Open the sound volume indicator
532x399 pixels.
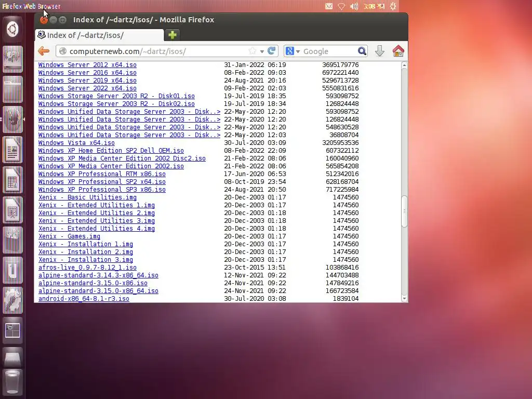[x=354, y=6]
